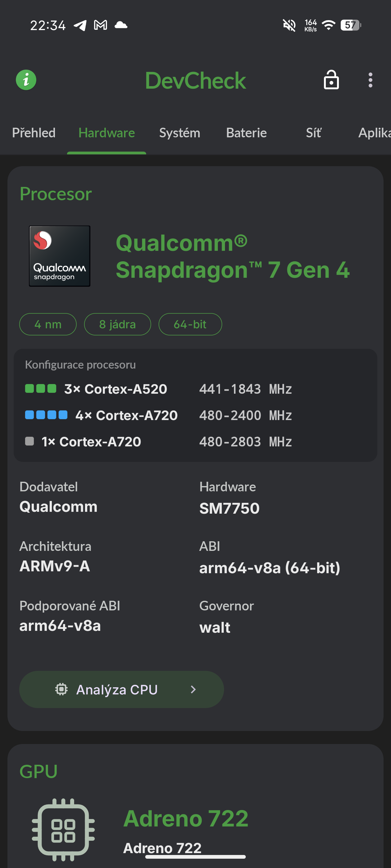Screen dimensions: 391x868
Task: Select the Přehled tab
Action: tap(34, 133)
